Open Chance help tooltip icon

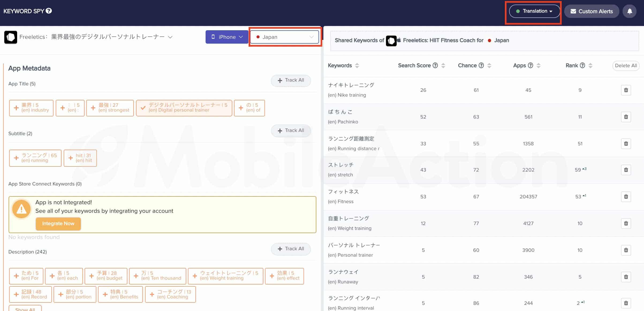coord(481,65)
